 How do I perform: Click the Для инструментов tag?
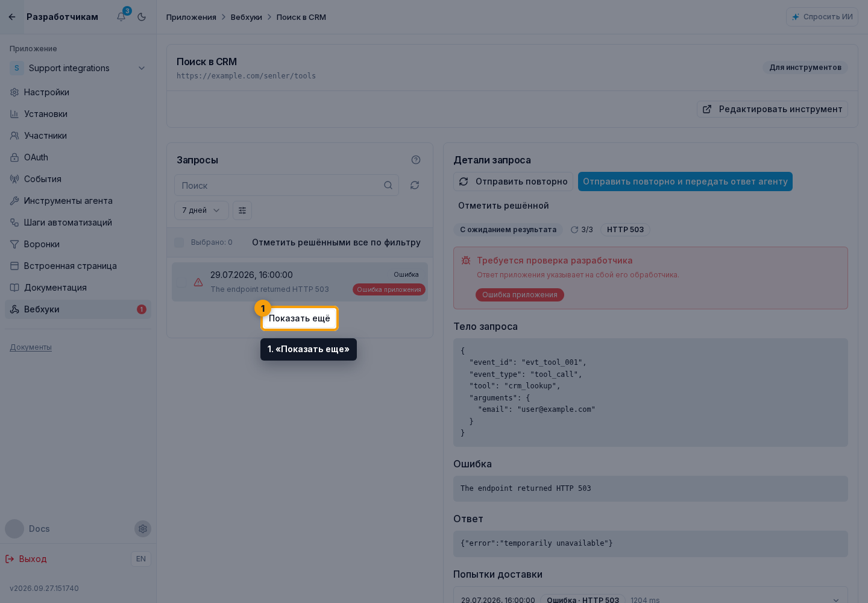(x=805, y=68)
